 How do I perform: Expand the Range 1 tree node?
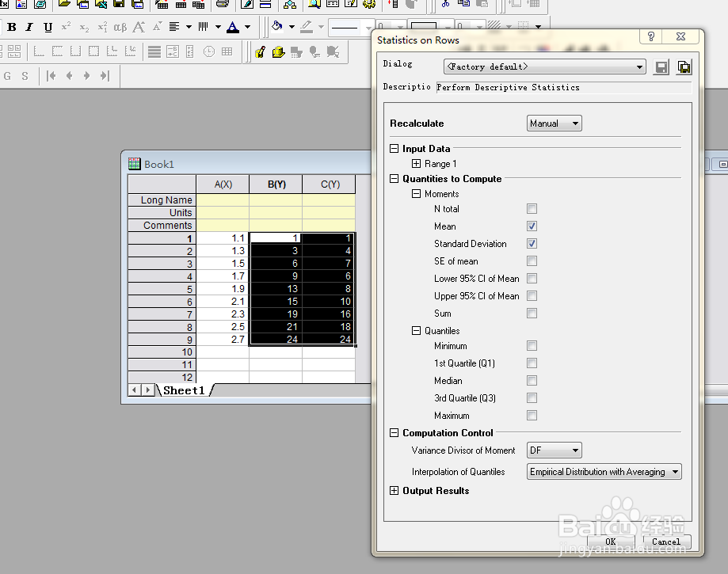pyautogui.click(x=417, y=164)
